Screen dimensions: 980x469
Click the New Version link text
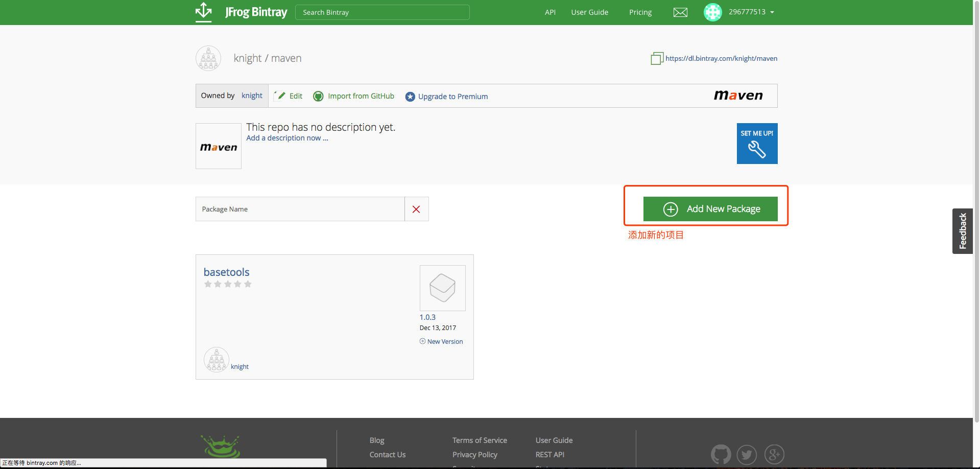click(x=445, y=342)
